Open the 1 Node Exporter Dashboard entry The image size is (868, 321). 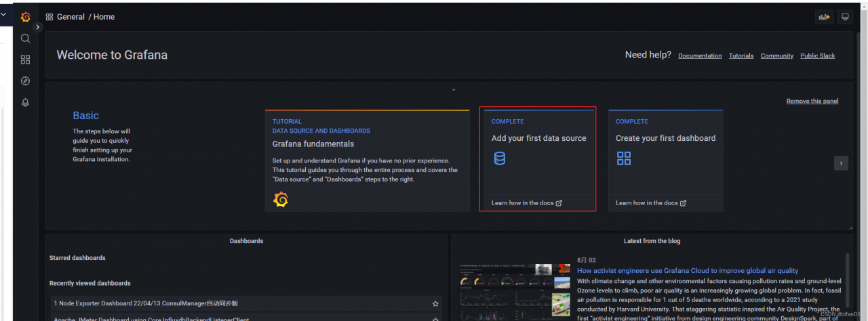tap(246, 303)
